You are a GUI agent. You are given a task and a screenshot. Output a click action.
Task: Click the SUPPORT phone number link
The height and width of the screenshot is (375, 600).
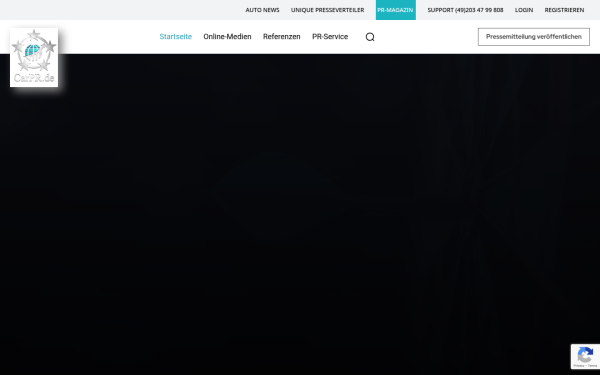pos(465,10)
